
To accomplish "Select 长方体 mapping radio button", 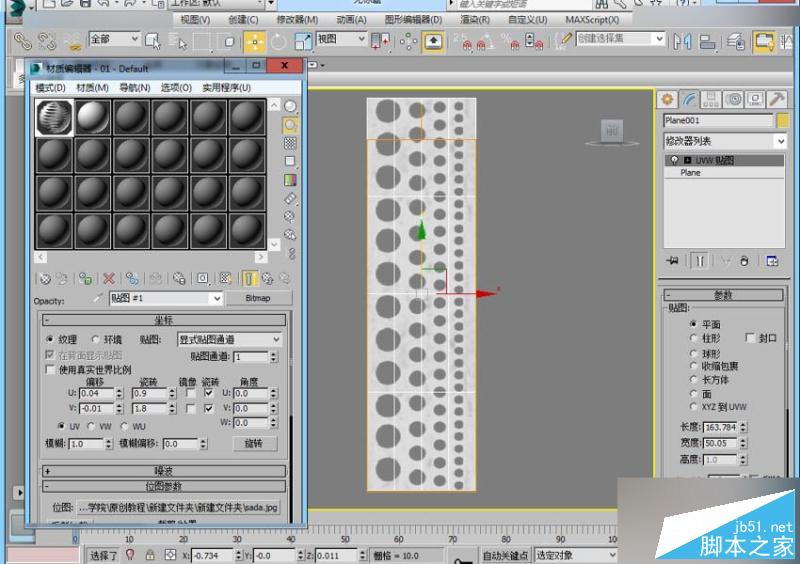I will [693, 379].
